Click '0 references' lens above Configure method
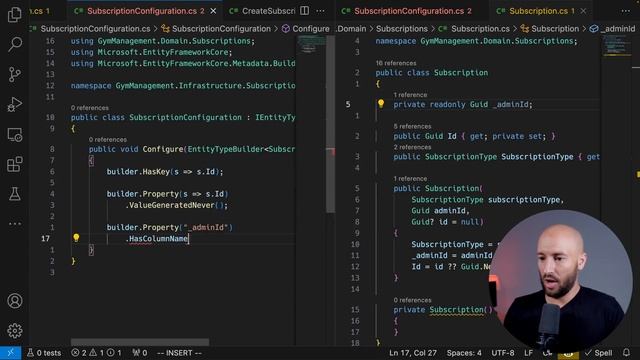This screenshot has width=640, height=360. 108,140
